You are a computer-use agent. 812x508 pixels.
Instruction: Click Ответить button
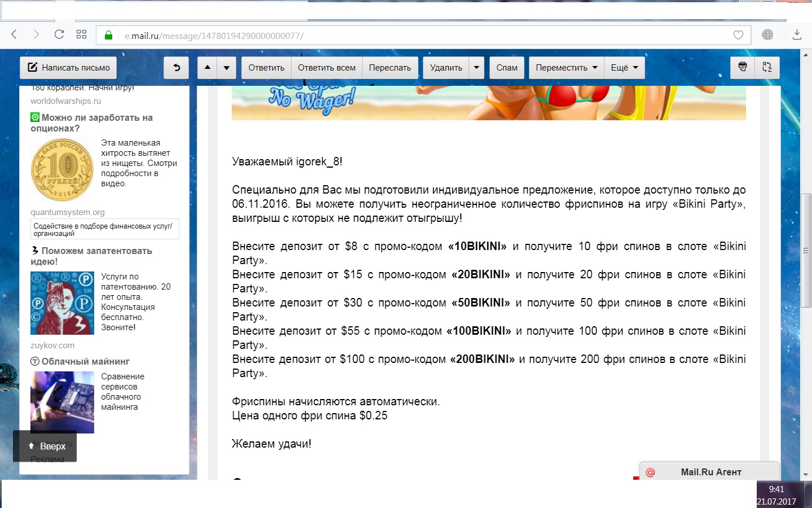[266, 68]
